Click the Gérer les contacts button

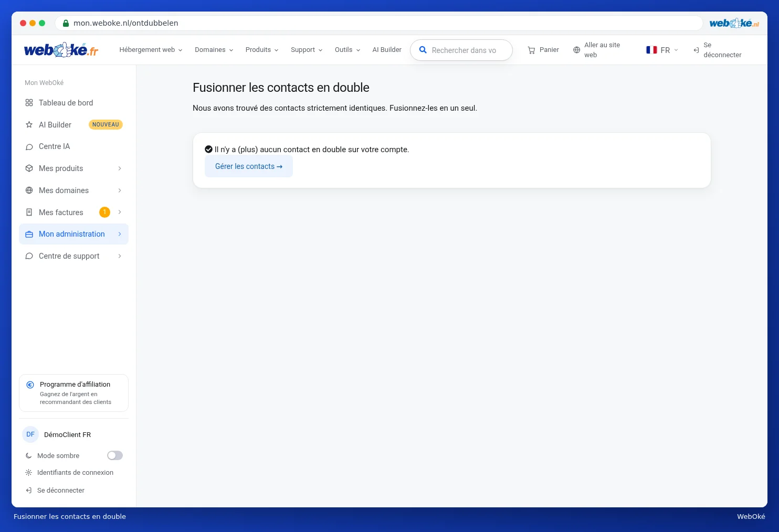[249, 166]
